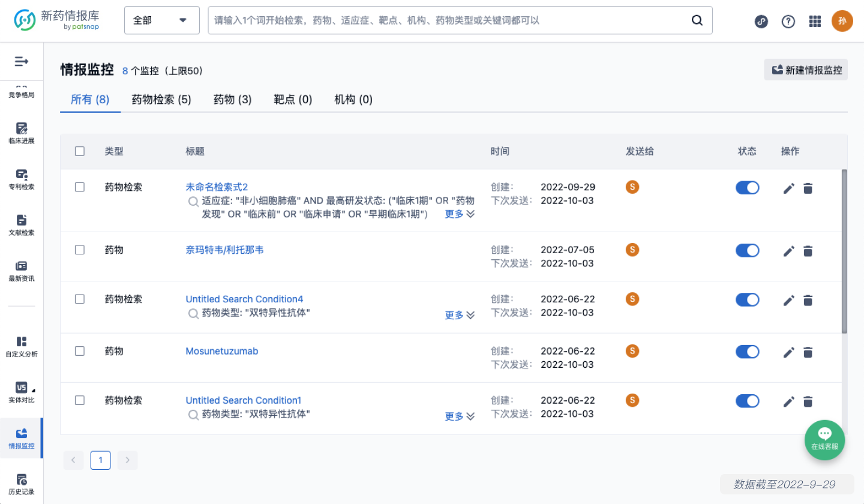This screenshot has height=504, width=864.
Task: Click the search magnifier icon
Action: (x=697, y=20)
